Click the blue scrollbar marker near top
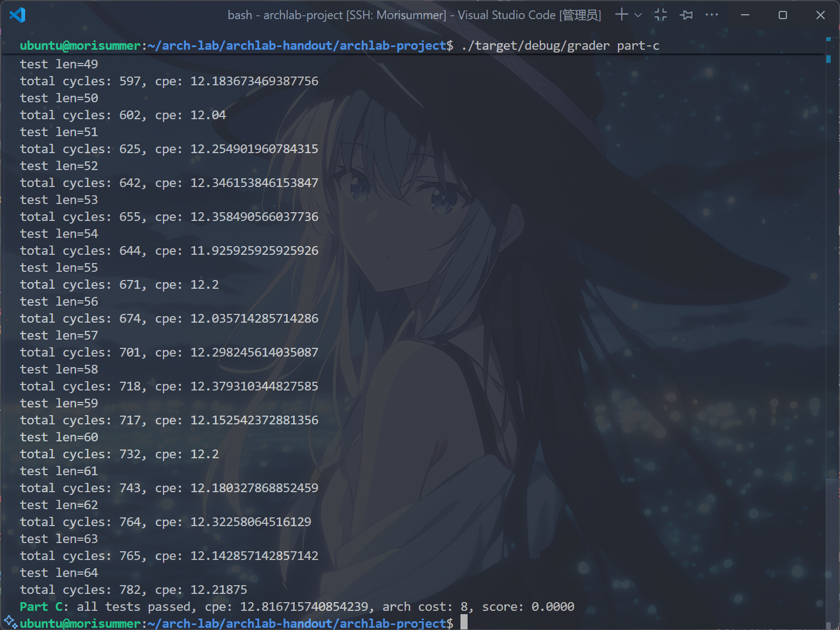The height and width of the screenshot is (630, 840). coord(829,58)
